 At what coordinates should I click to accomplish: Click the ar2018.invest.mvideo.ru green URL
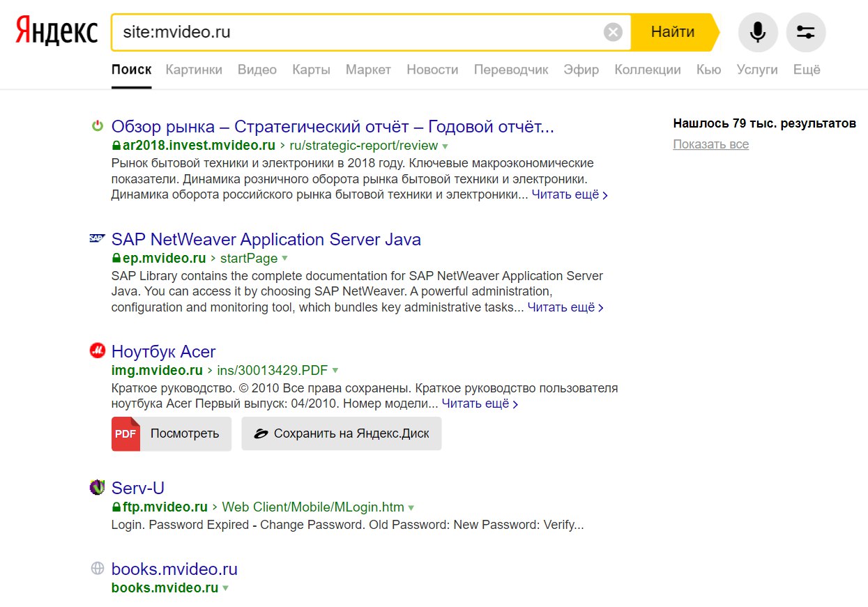(x=199, y=146)
